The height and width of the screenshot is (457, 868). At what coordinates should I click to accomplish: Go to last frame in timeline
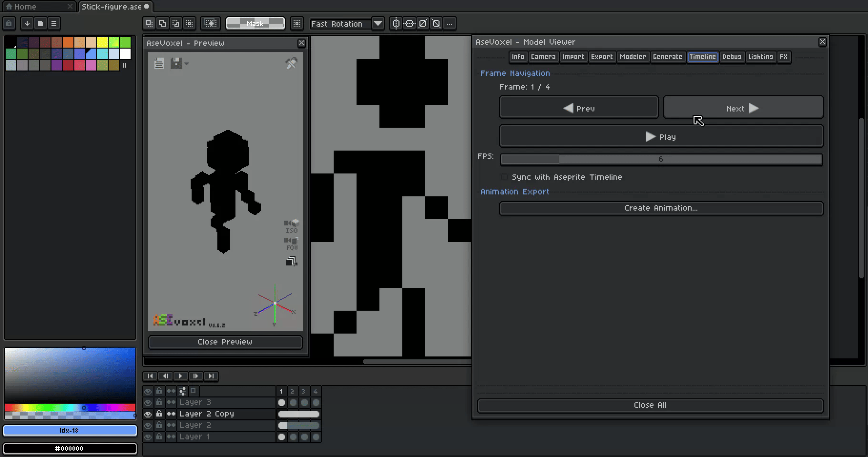[211, 376]
